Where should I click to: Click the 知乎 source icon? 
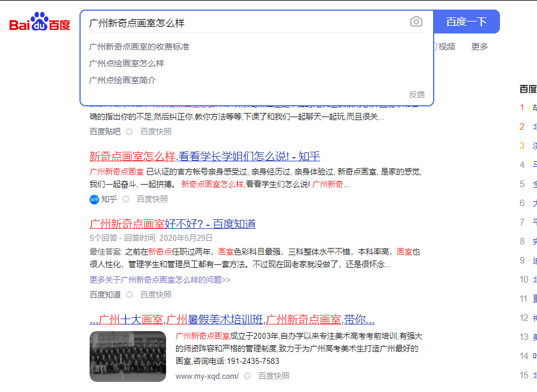coord(94,200)
